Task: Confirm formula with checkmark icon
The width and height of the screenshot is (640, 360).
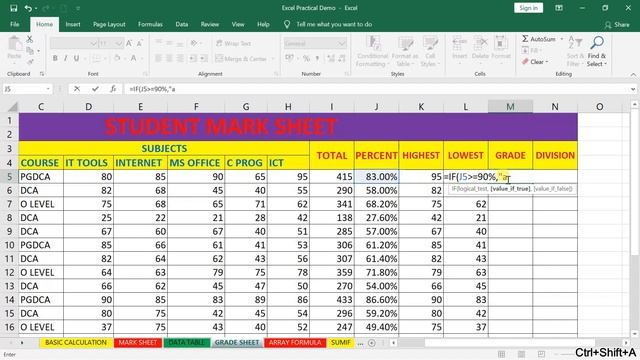Action: (x=95, y=89)
